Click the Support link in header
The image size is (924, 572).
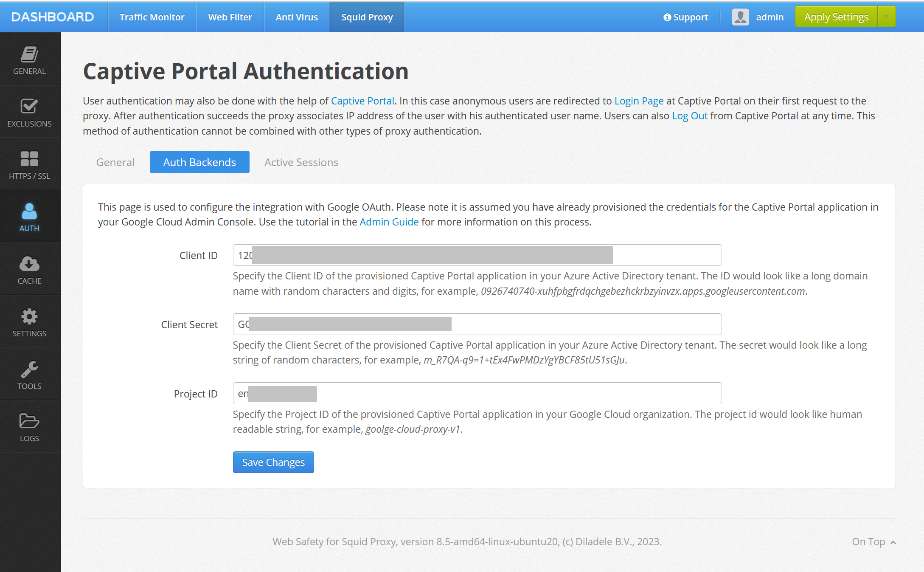(686, 17)
